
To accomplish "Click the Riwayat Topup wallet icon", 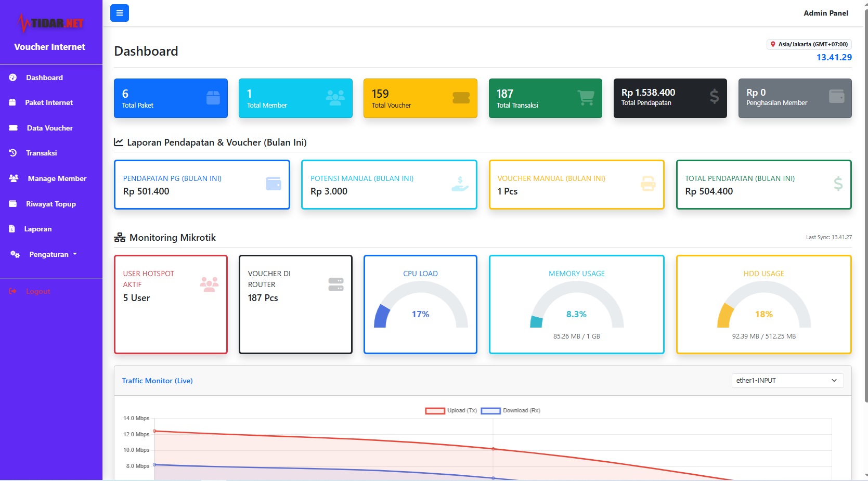I will click(13, 204).
